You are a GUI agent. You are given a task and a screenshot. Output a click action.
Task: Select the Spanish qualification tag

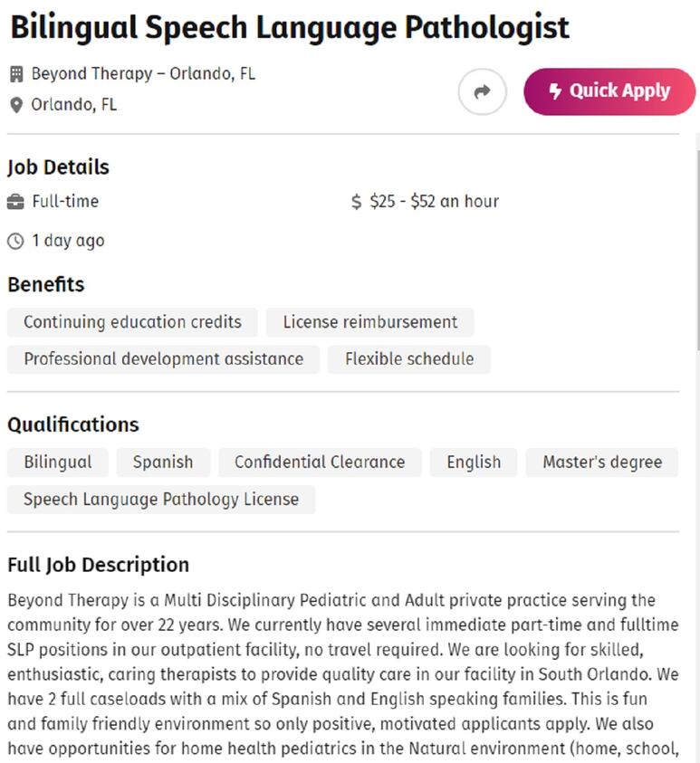click(163, 463)
